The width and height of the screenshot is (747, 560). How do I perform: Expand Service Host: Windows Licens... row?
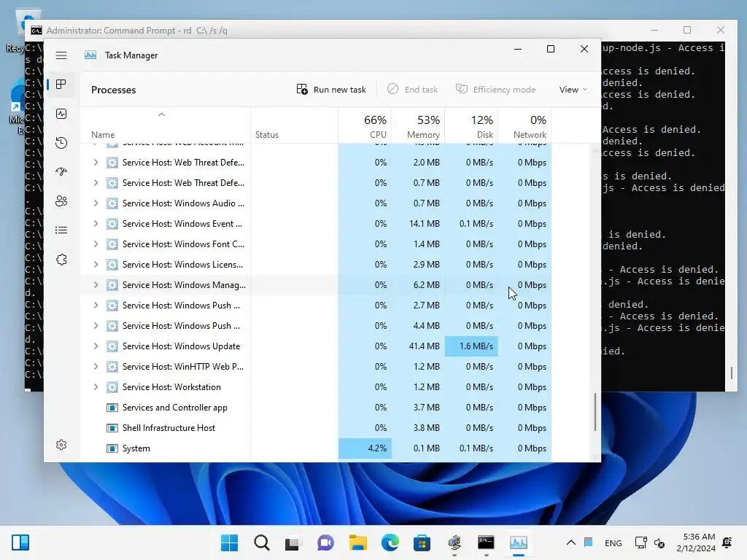[96, 265]
